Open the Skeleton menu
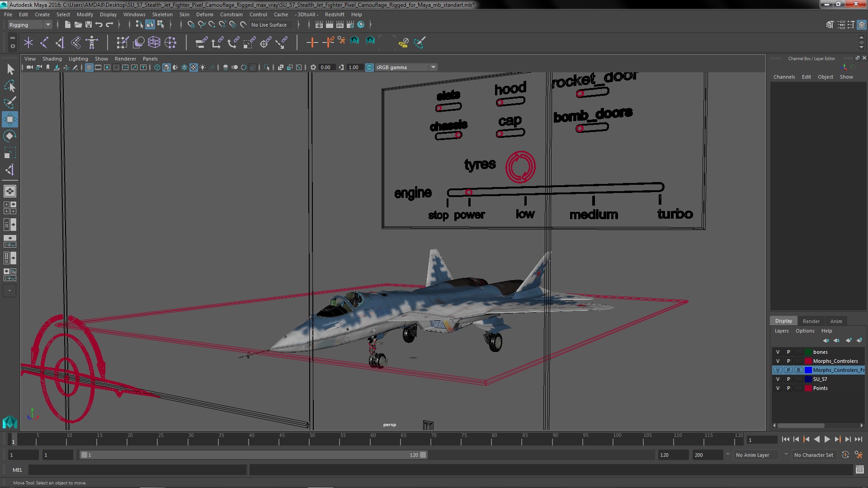 (x=162, y=14)
